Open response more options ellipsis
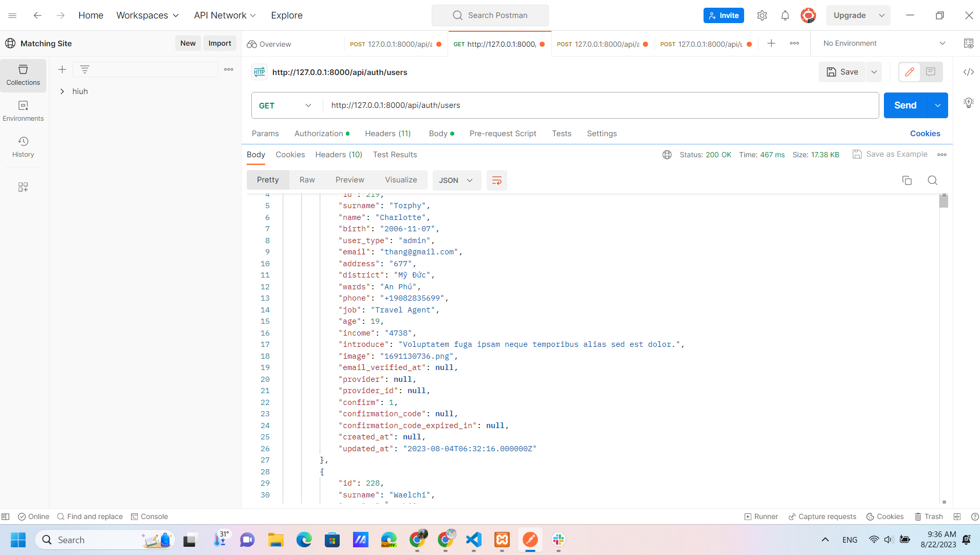980x555 pixels. pos(942,155)
